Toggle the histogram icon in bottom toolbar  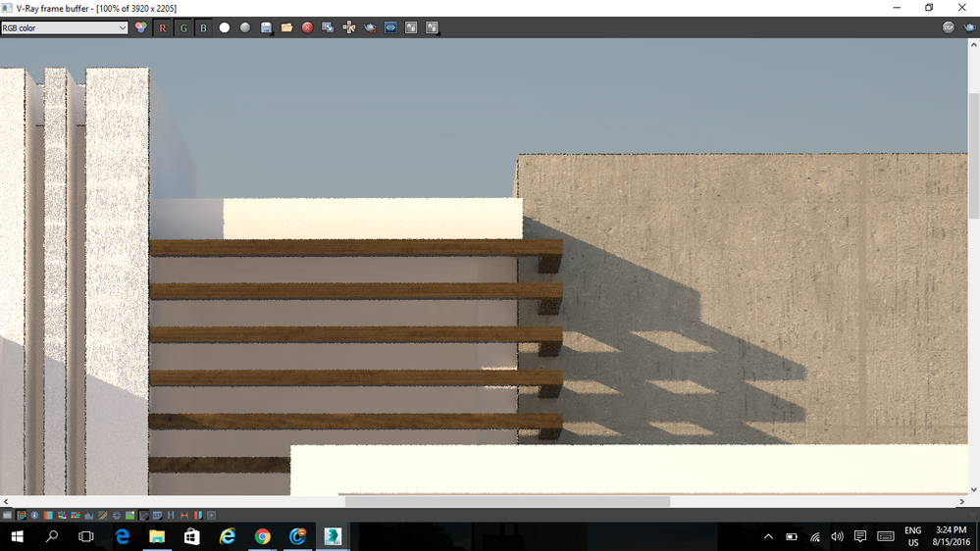click(x=89, y=515)
